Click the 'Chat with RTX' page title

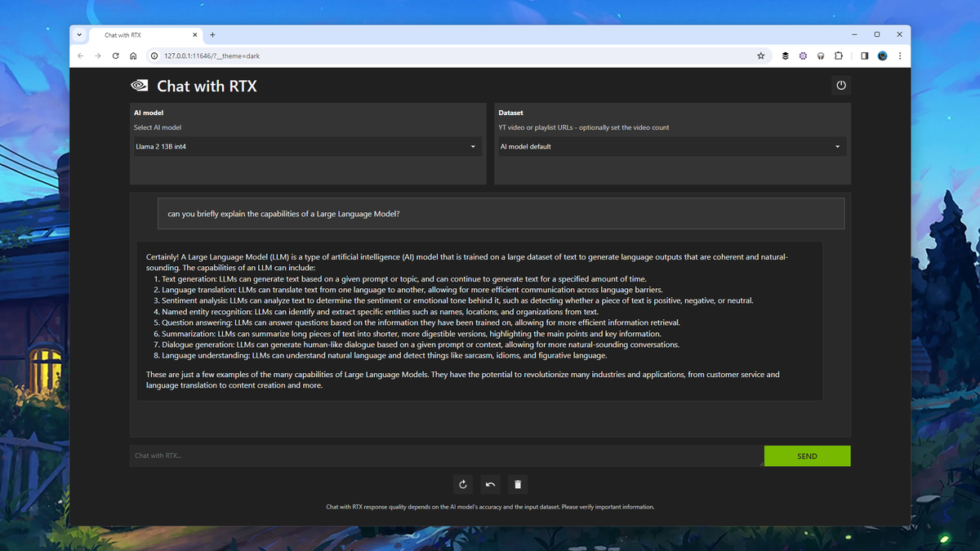coord(207,86)
